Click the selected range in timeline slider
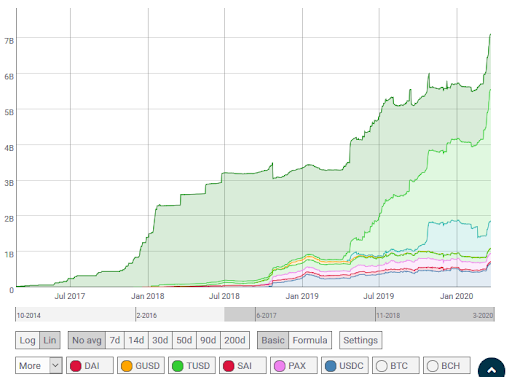The height and width of the screenshot is (377, 512). tap(359, 314)
